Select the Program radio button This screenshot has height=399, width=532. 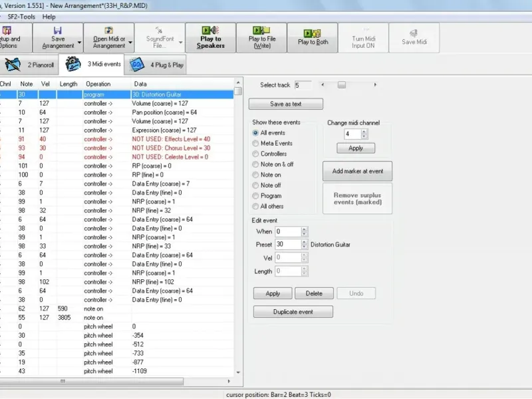pos(255,196)
